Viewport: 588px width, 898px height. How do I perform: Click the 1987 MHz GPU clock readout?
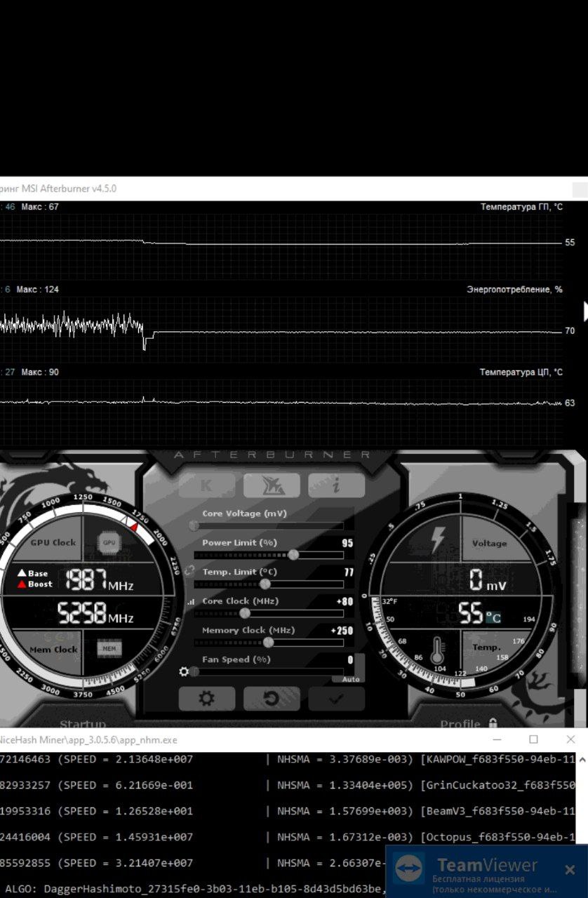pos(99,580)
